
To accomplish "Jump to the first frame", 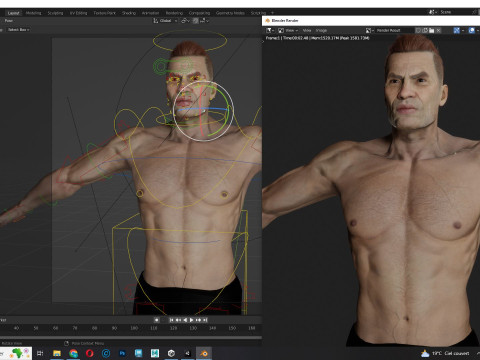I will (x=171, y=320).
